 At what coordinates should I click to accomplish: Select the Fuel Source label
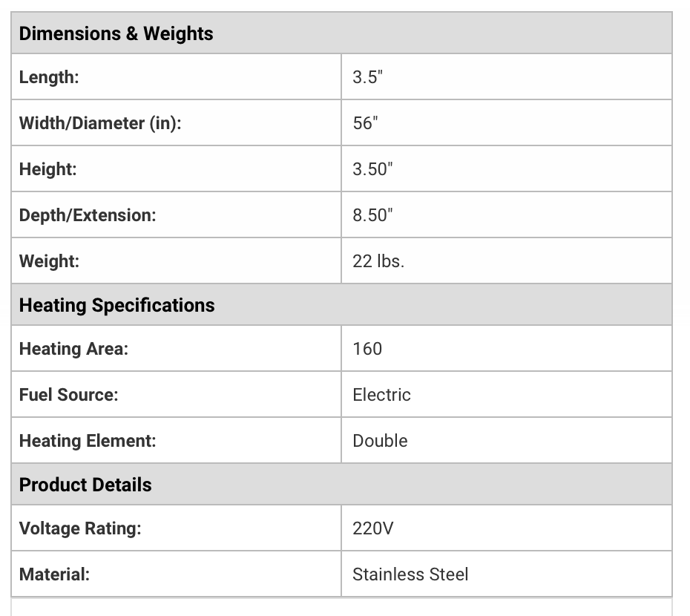tap(69, 395)
